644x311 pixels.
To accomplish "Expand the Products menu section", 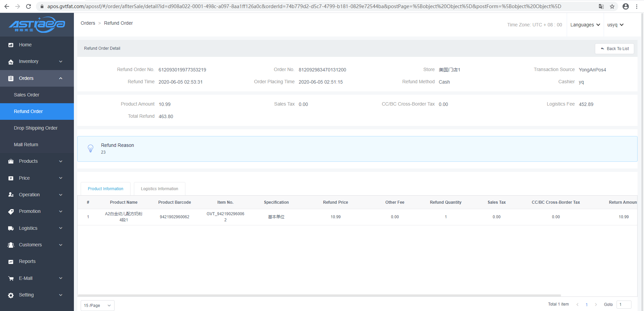I will pyautogui.click(x=37, y=161).
